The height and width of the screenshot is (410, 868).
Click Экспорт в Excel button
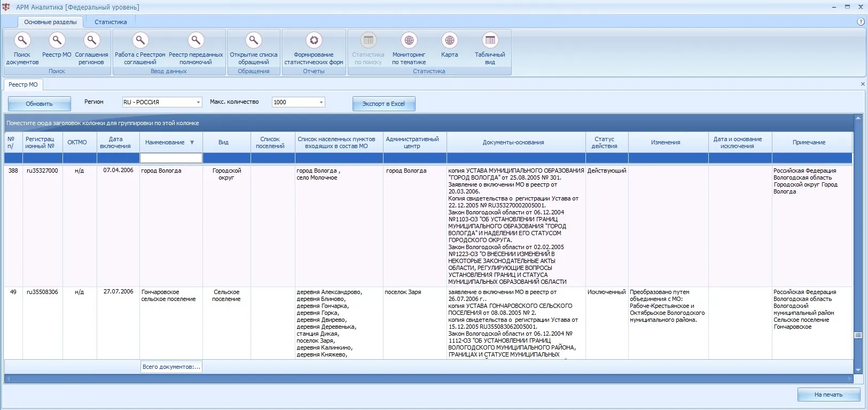coord(384,104)
